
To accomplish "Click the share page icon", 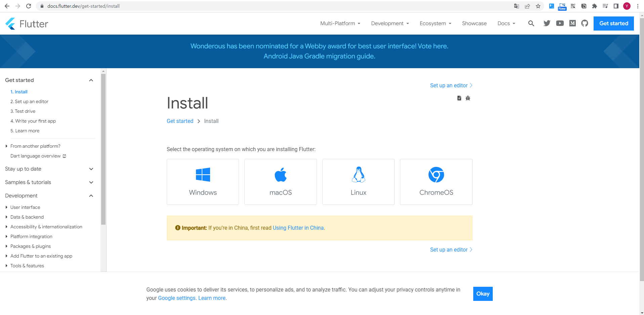I will [x=527, y=6].
